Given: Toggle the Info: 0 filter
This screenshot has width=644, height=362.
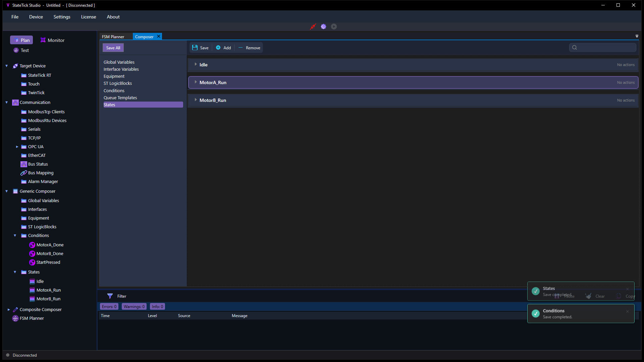Looking at the screenshot, I should point(157,307).
